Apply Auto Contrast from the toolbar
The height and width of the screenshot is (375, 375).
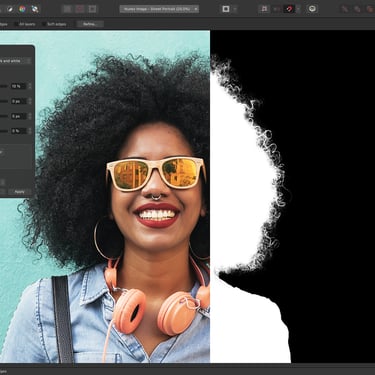[x=10, y=9]
